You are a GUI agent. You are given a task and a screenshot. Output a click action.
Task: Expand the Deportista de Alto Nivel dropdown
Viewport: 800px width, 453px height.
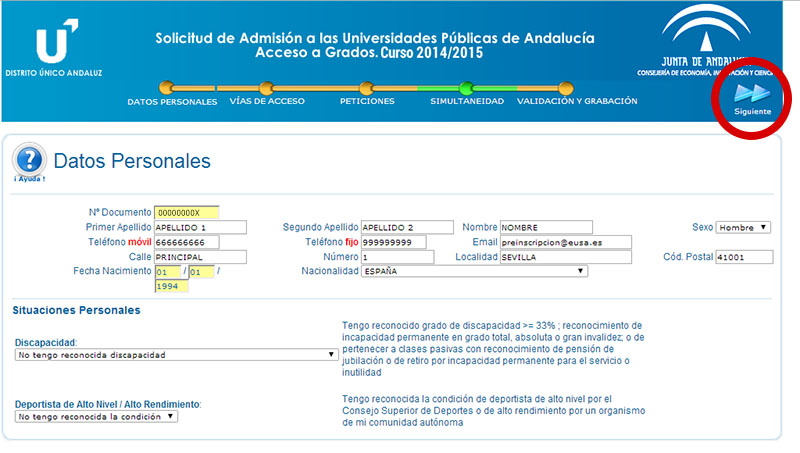pyautogui.click(x=96, y=416)
